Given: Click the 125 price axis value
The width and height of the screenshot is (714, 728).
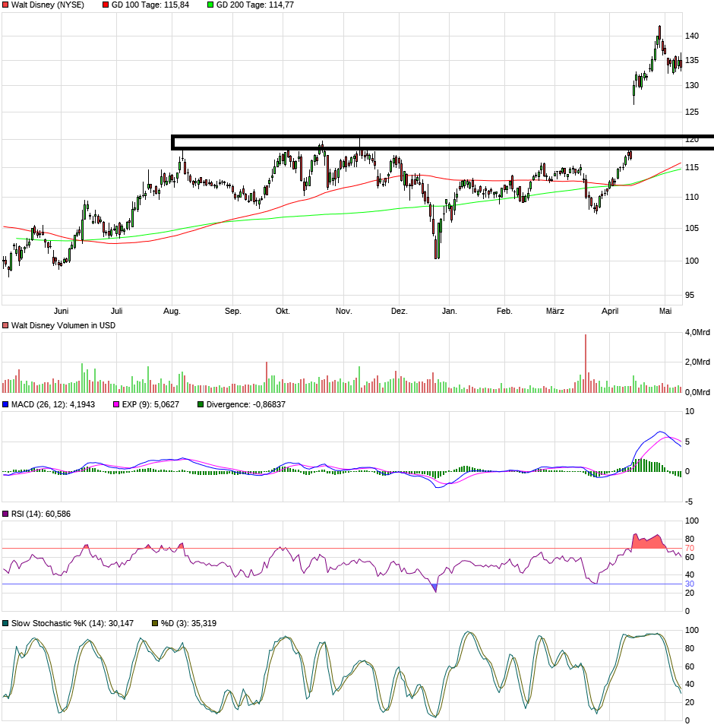Looking at the screenshot, I should 692,112.
